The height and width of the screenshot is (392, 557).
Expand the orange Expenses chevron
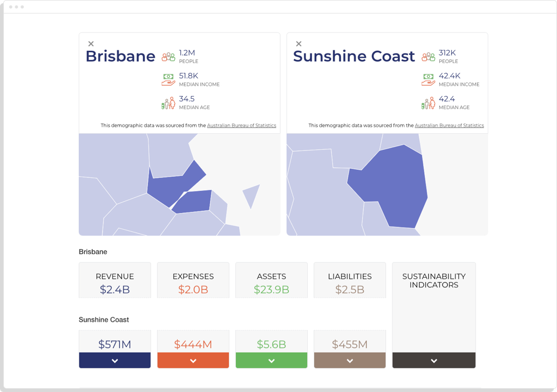pyautogui.click(x=193, y=360)
